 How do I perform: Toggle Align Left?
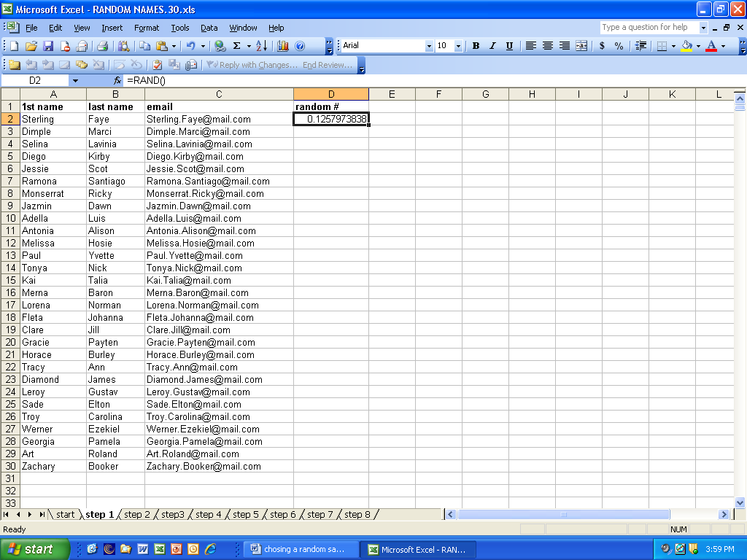531,46
